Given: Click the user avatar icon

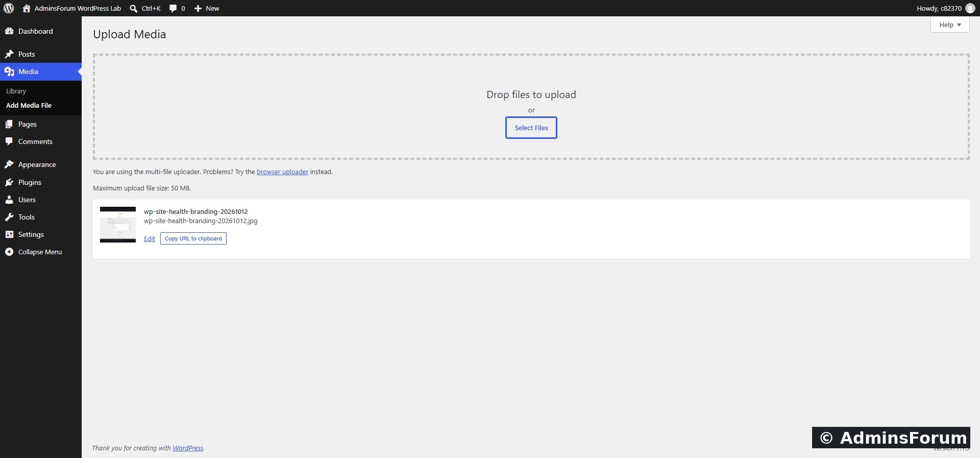Looking at the screenshot, I should 970,8.
